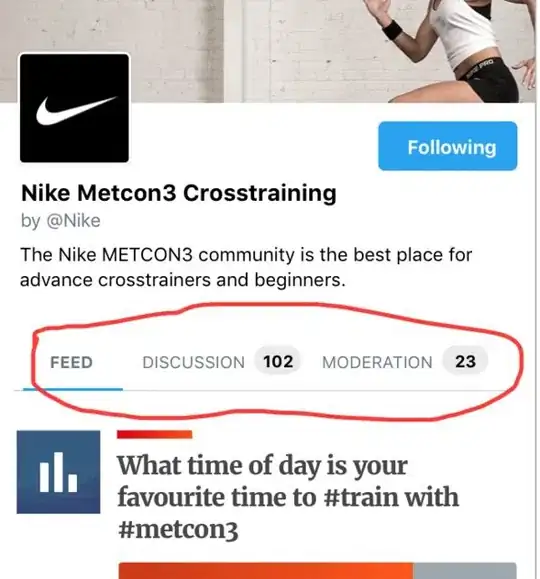Open the poll question headline
Image resolution: width=540 pixels, height=579 pixels.
click(288, 497)
